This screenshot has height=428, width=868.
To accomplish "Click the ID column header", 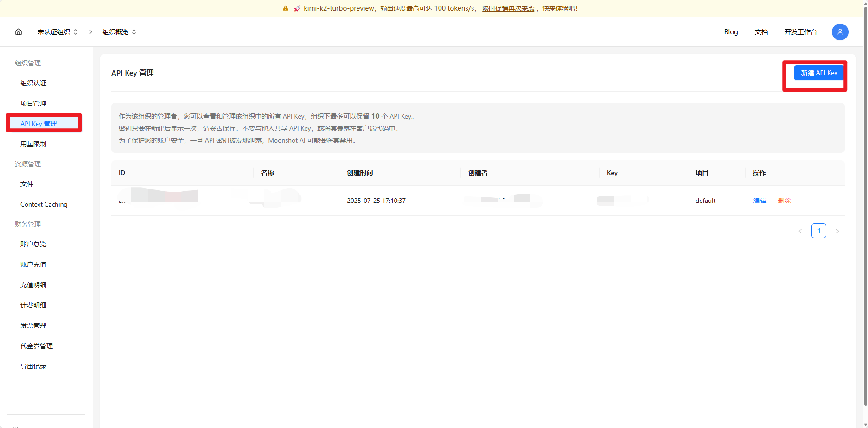I will (122, 173).
